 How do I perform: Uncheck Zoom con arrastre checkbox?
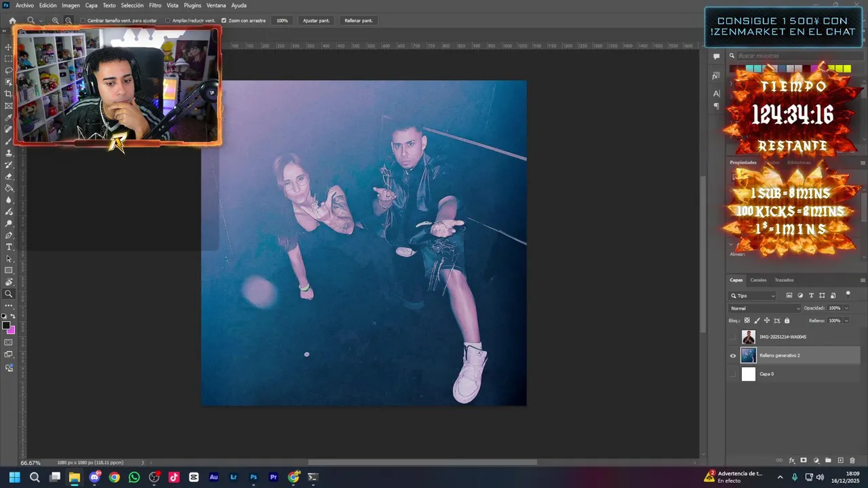(x=224, y=20)
